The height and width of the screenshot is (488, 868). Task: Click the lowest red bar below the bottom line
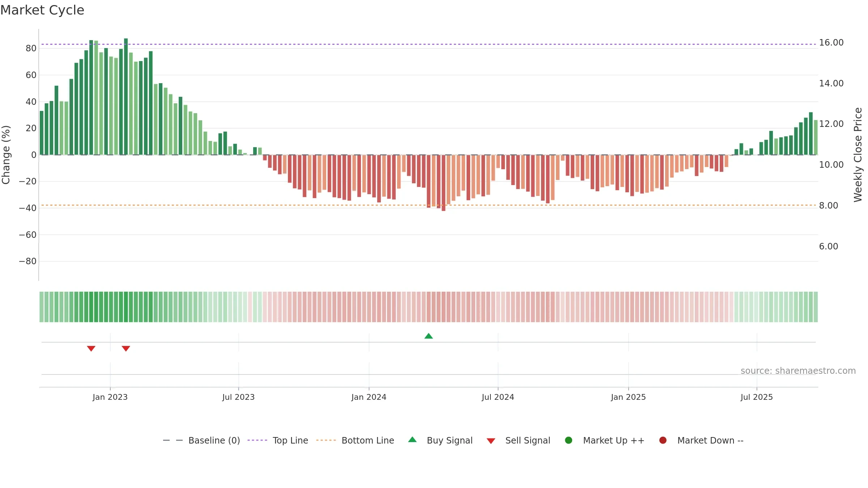click(x=443, y=183)
